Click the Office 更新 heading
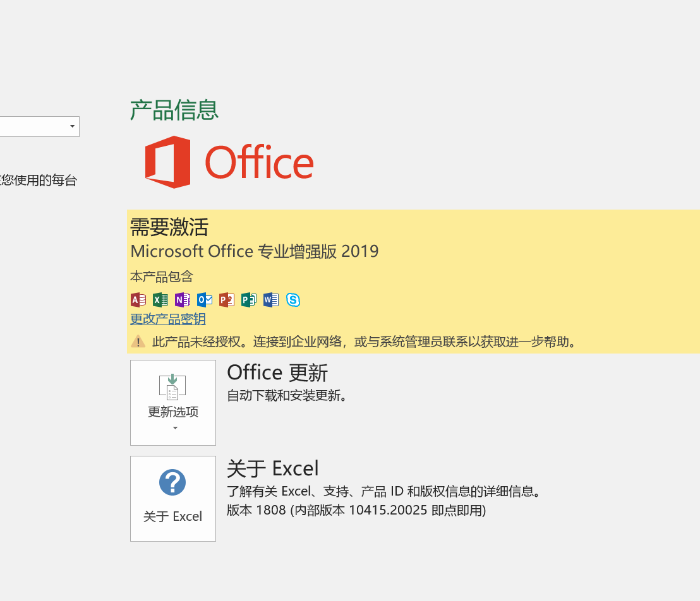700x601 pixels. [x=278, y=372]
